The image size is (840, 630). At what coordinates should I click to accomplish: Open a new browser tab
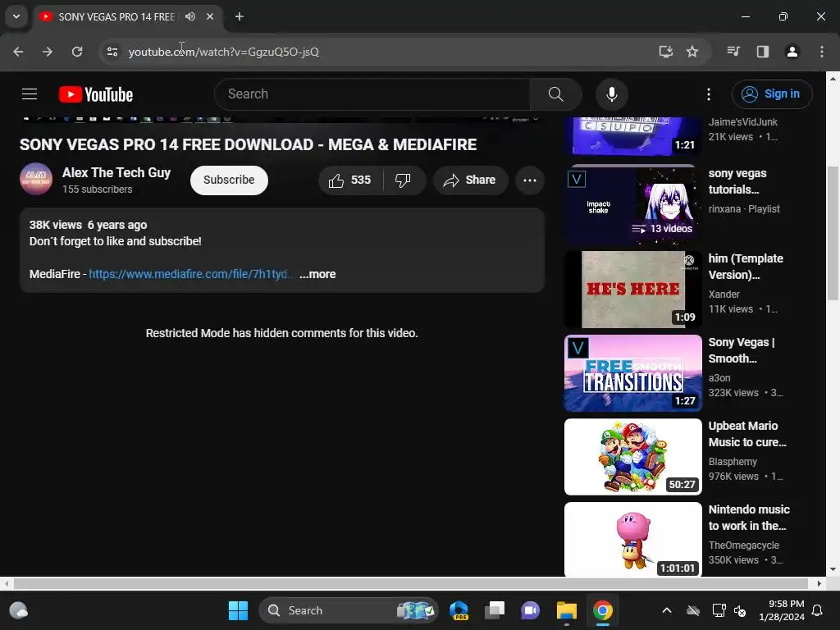[240, 16]
